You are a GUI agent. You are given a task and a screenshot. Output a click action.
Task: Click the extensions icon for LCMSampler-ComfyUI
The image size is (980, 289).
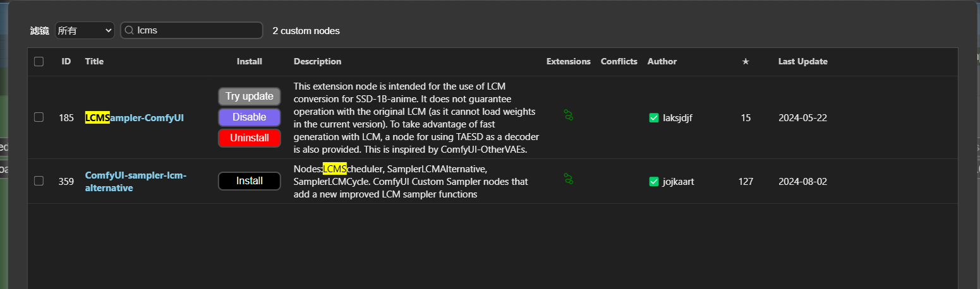coord(569,115)
